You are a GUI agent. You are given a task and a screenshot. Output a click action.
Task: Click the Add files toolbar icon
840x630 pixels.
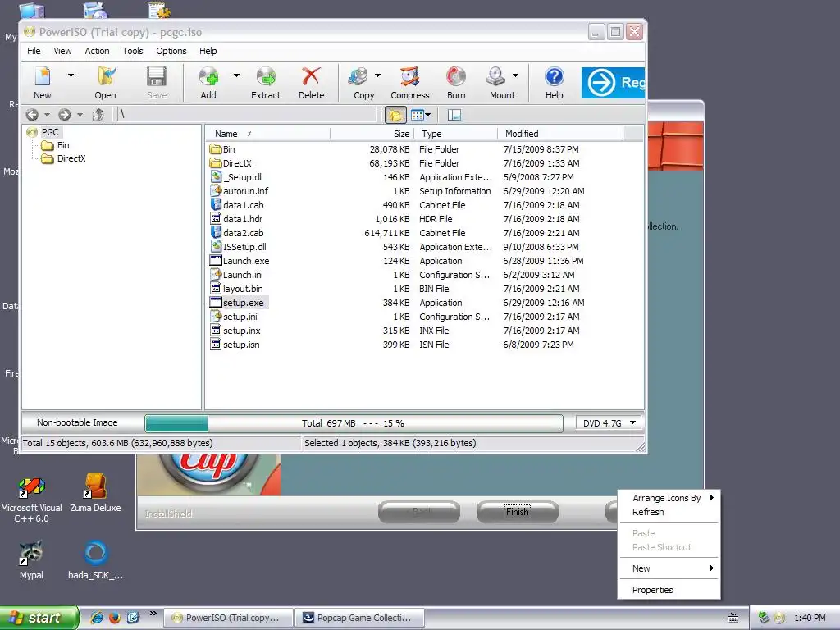(208, 76)
